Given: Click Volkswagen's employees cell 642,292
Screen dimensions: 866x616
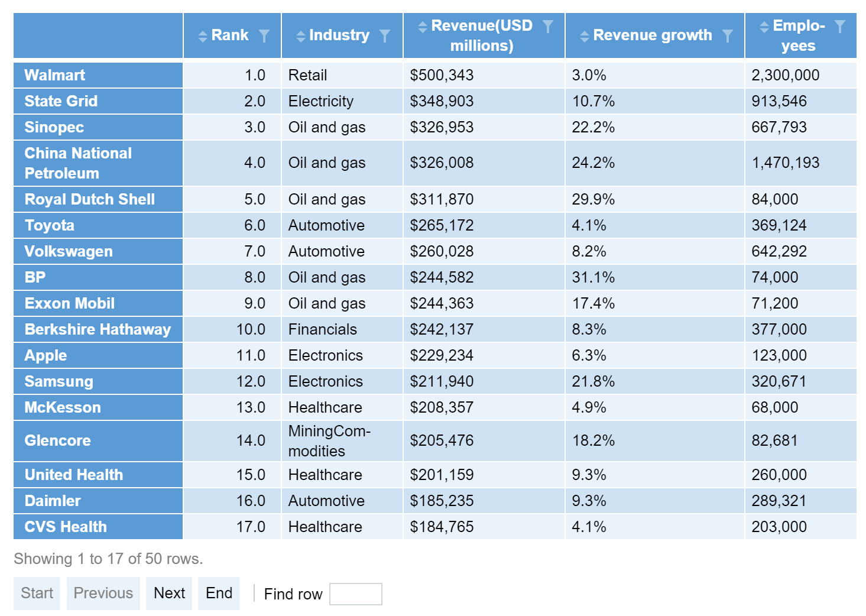Looking at the screenshot, I should (800, 251).
